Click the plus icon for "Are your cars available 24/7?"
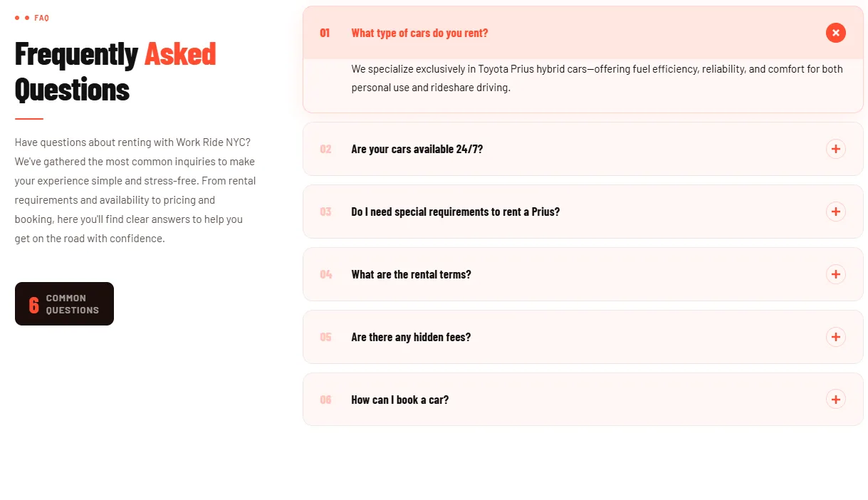The height and width of the screenshot is (500, 868). pyautogui.click(x=836, y=149)
